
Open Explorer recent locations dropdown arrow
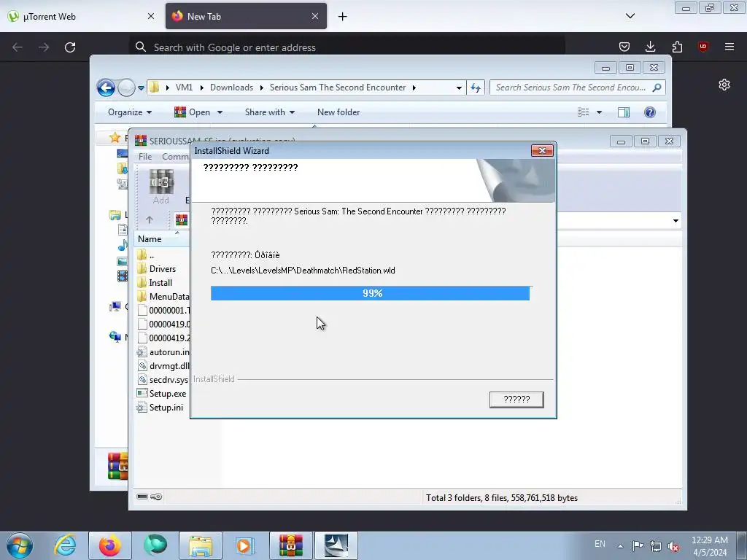[141, 88]
